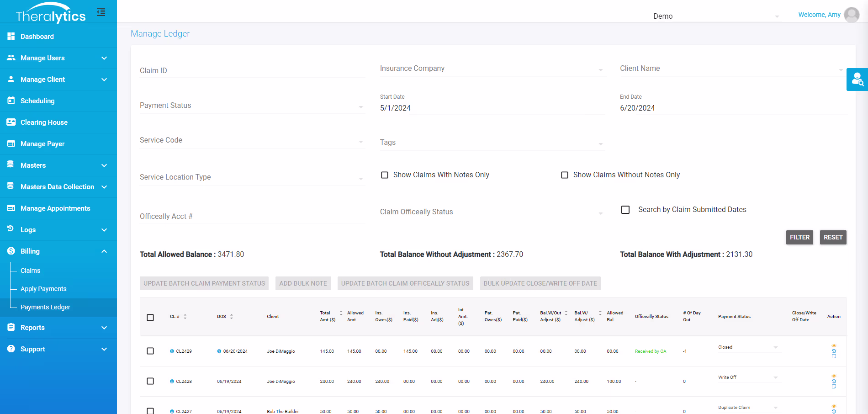
Task: Open Service Code dropdown
Action: [252, 140]
